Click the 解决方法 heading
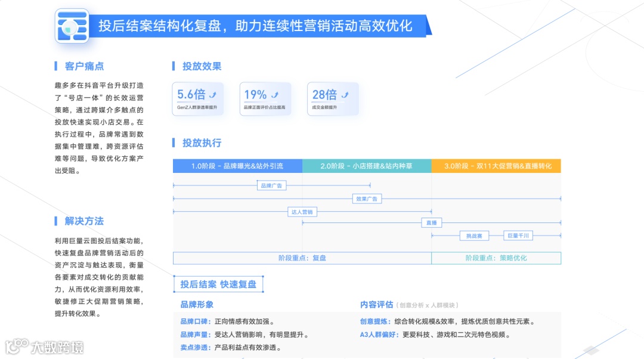The image size is (644, 359). pyautogui.click(x=84, y=221)
